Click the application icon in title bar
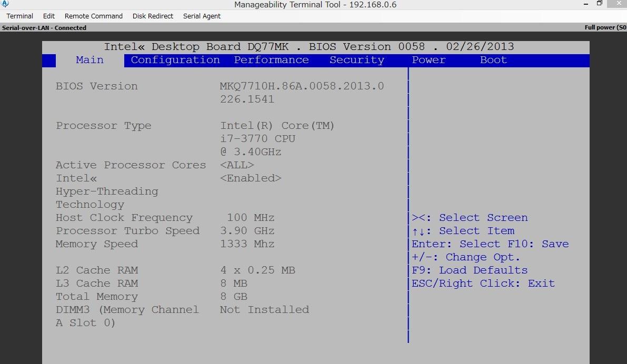 click(x=5, y=4)
